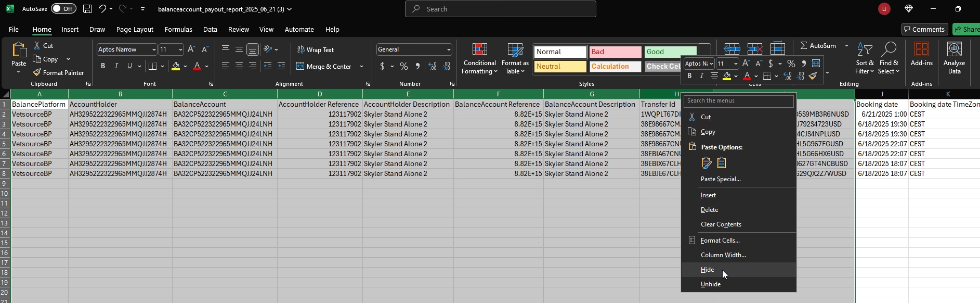
Task: Choose Hide in the context menu
Action: click(739, 270)
